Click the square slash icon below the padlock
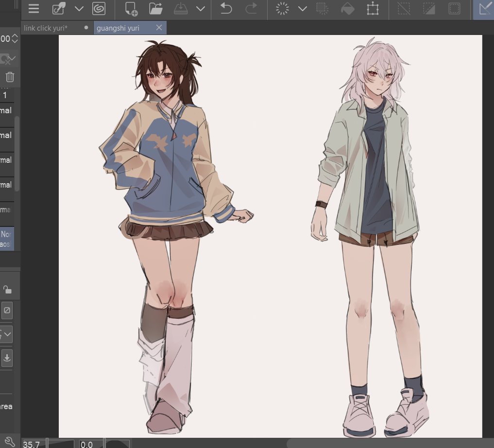494x448 pixels. click(x=7, y=310)
